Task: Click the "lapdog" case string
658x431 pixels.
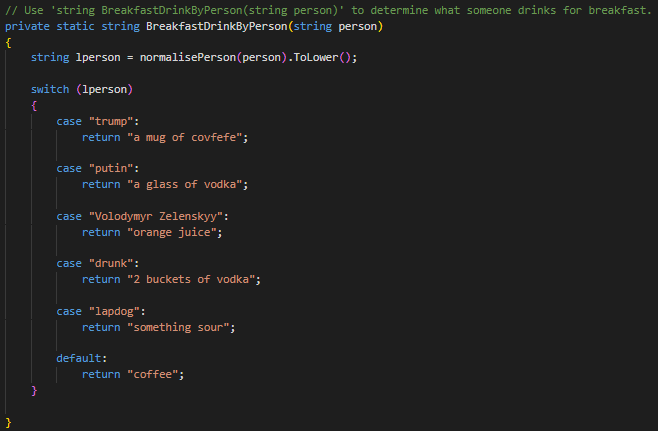Action: tap(114, 311)
